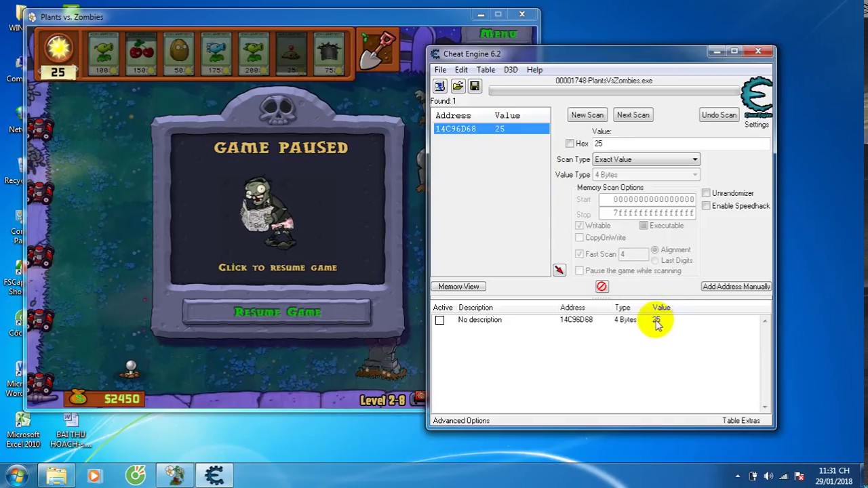Click the New Scan button

587,115
